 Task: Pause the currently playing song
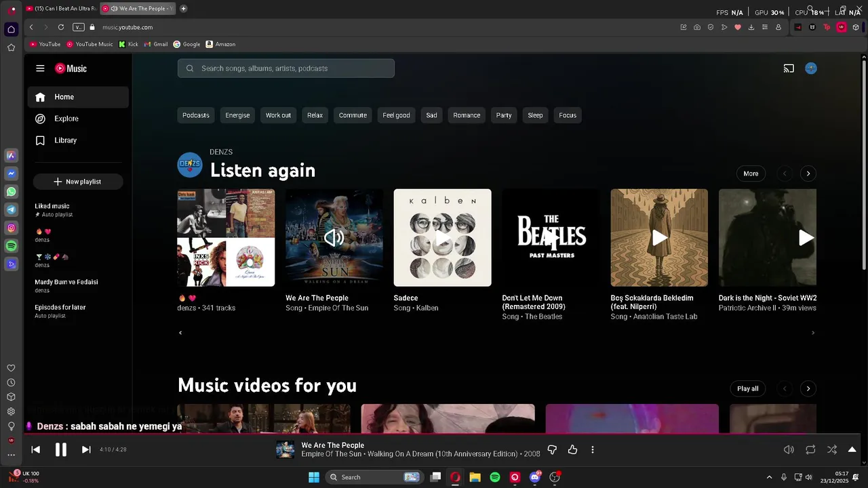(x=60, y=449)
